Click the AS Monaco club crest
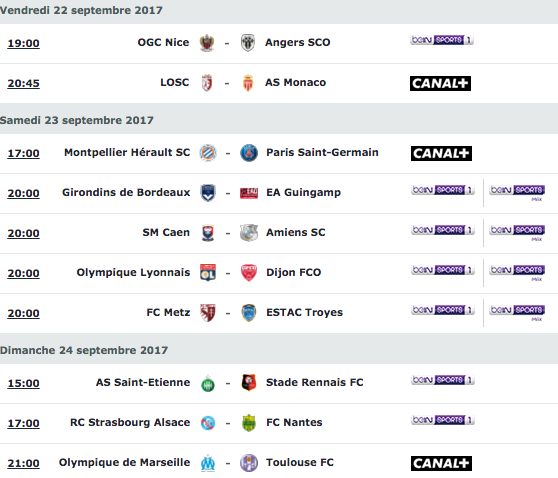The image size is (558, 478). click(248, 83)
